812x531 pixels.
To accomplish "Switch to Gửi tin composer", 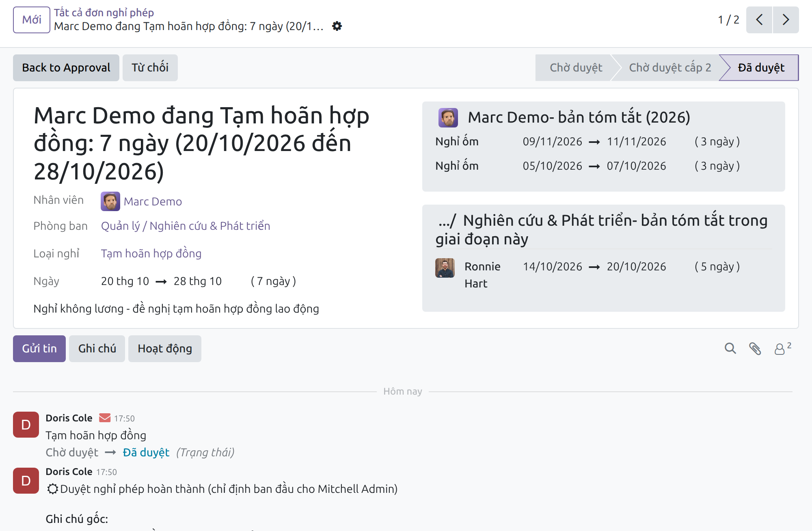I will click(x=39, y=349).
